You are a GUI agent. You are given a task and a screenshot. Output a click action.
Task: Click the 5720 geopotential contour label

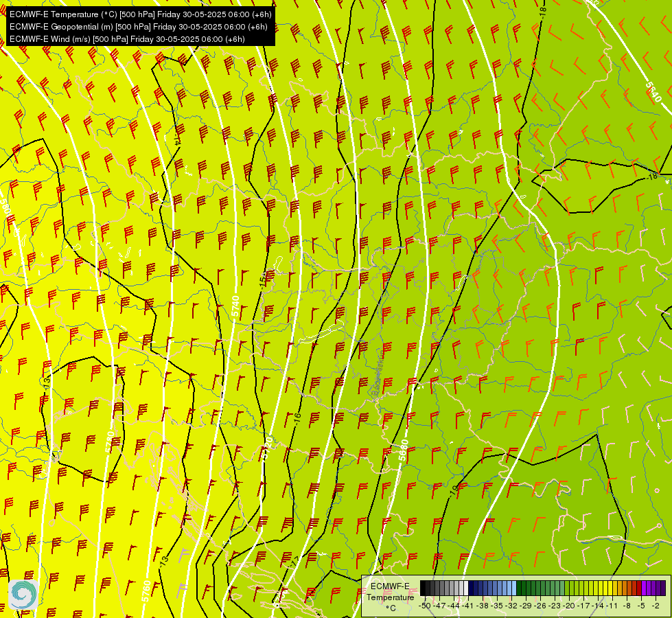pyautogui.click(x=267, y=448)
